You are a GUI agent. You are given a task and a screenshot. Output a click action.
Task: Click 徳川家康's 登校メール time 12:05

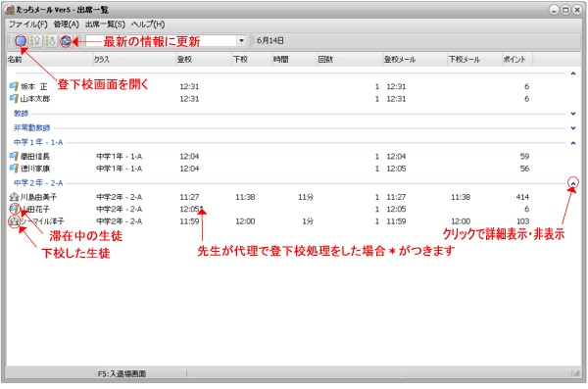396,169
